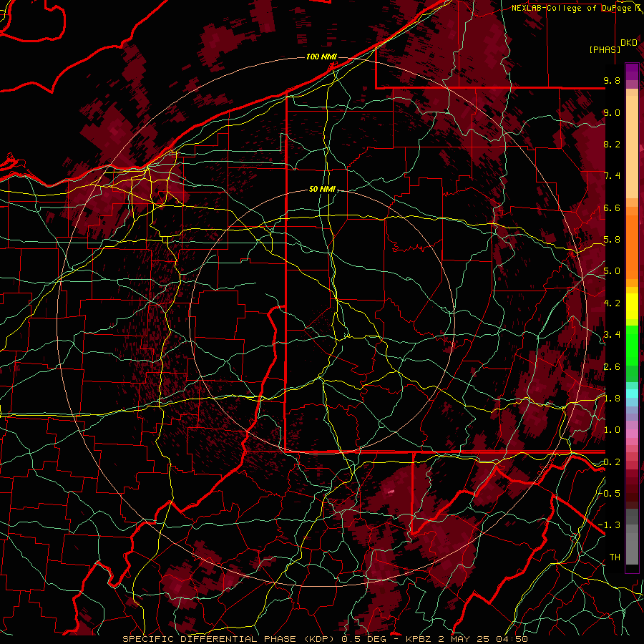Viewport: 644px width, 644px height.
Task: Click the "2 MAY 25" date text
Action: pos(462,639)
